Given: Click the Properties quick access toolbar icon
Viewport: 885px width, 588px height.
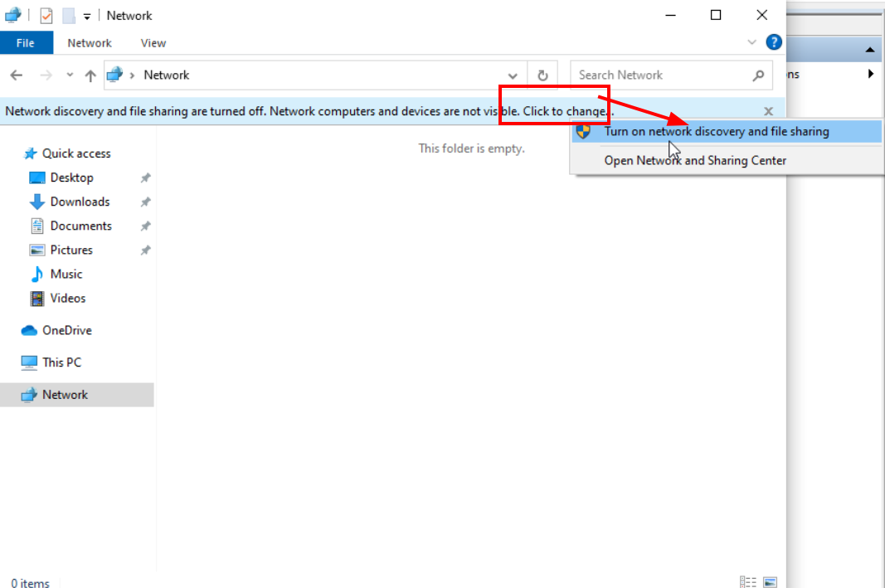Looking at the screenshot, I should click(46, 16).
